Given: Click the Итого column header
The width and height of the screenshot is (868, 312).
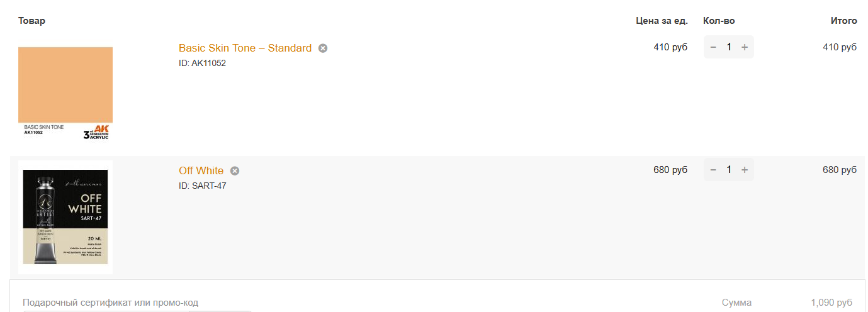Looking at the screenshot, I should pos(843,21).
